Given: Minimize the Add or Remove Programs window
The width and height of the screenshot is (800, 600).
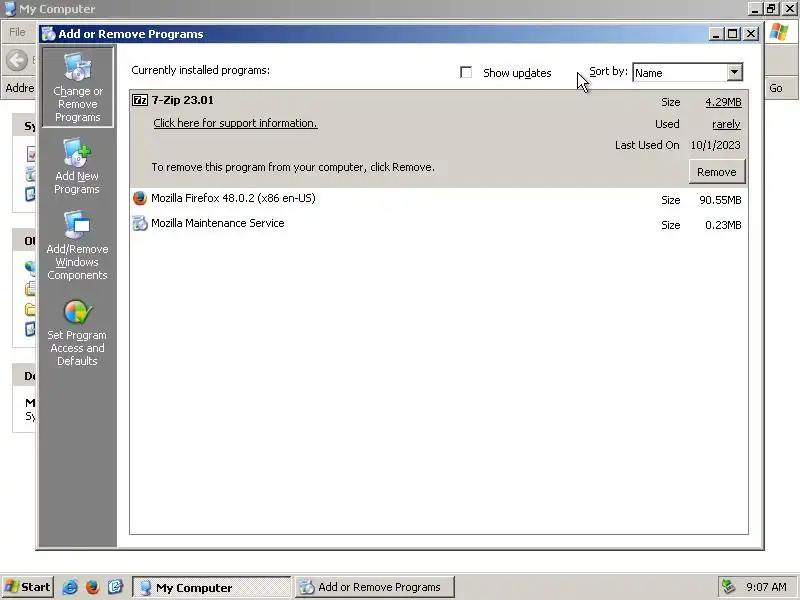Looking at the screenshot, I should (716, 34).
